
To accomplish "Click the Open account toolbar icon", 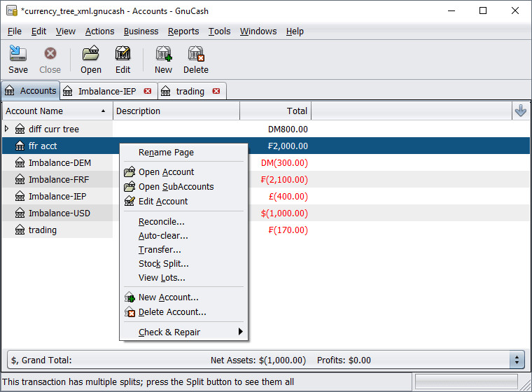I will pos(91,59).
